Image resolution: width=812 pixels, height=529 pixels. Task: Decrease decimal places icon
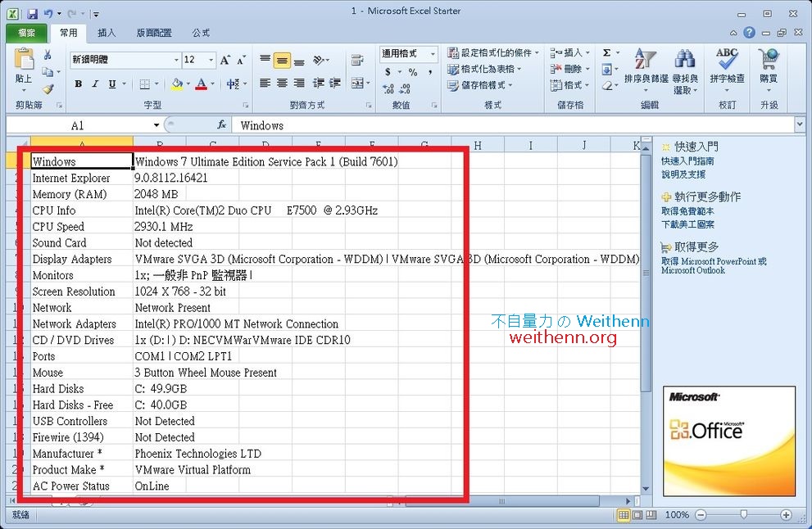click(406, 89)
